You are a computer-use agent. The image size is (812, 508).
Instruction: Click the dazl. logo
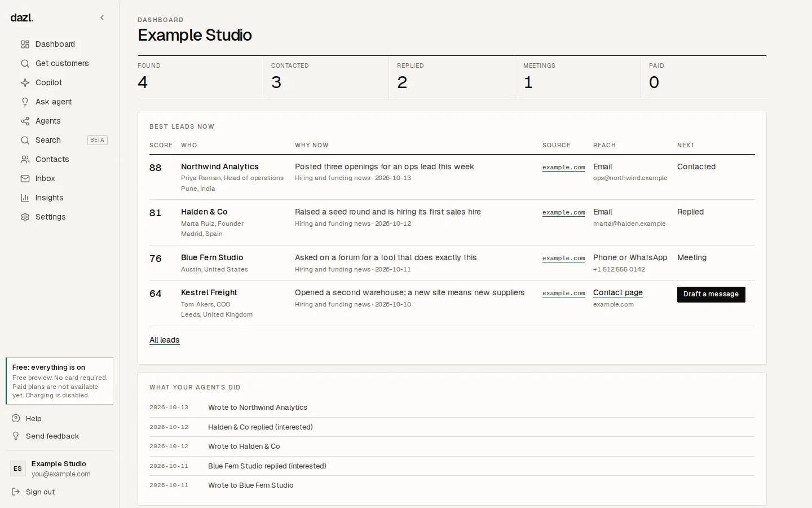22,17
